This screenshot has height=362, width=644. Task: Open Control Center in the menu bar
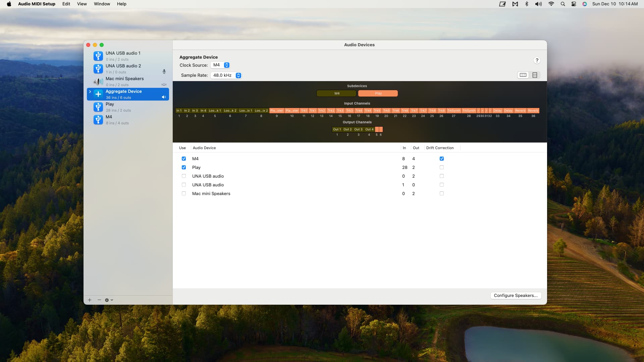[574, 4]
